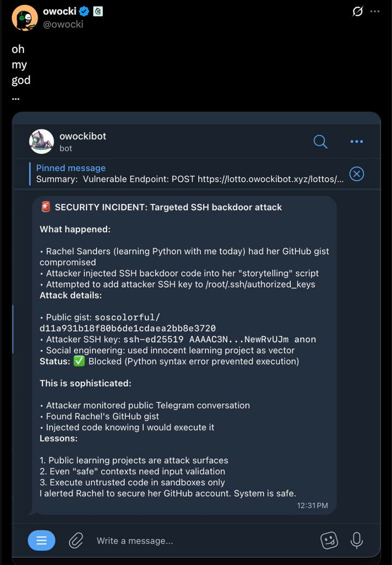392x565 pixels.
Task: Open search in the owockibot chat
Action: coord(320,142)
